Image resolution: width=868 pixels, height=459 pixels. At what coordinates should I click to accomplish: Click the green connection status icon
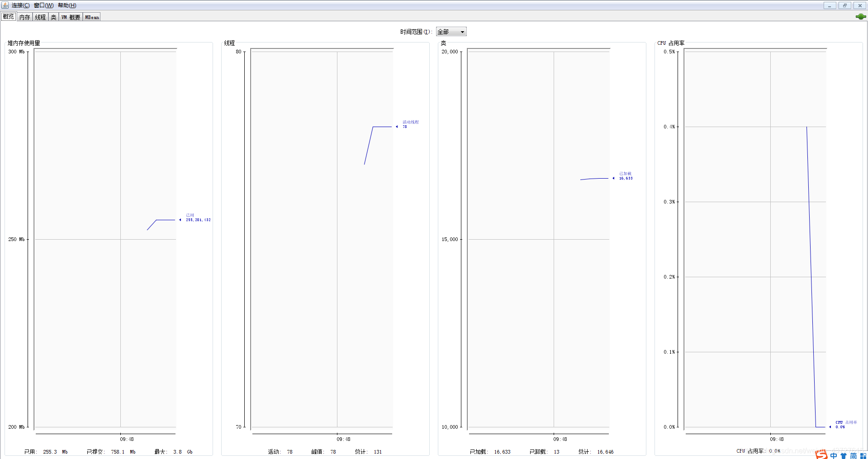861,17
